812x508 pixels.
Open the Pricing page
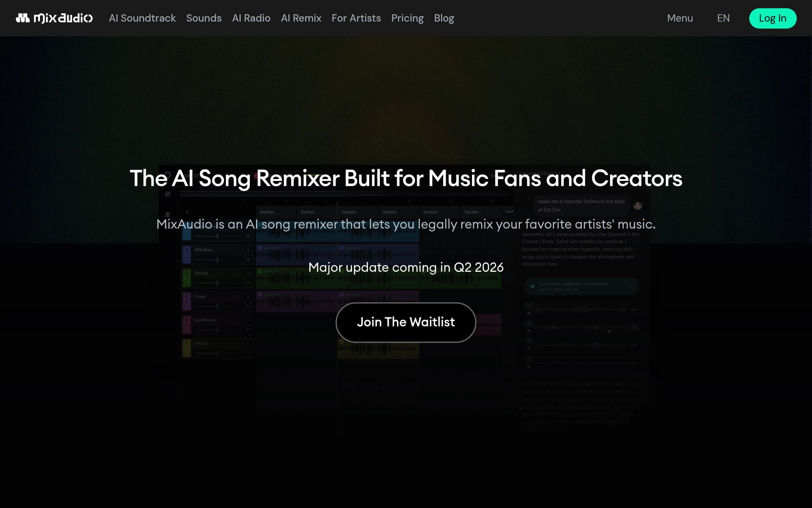407,18
